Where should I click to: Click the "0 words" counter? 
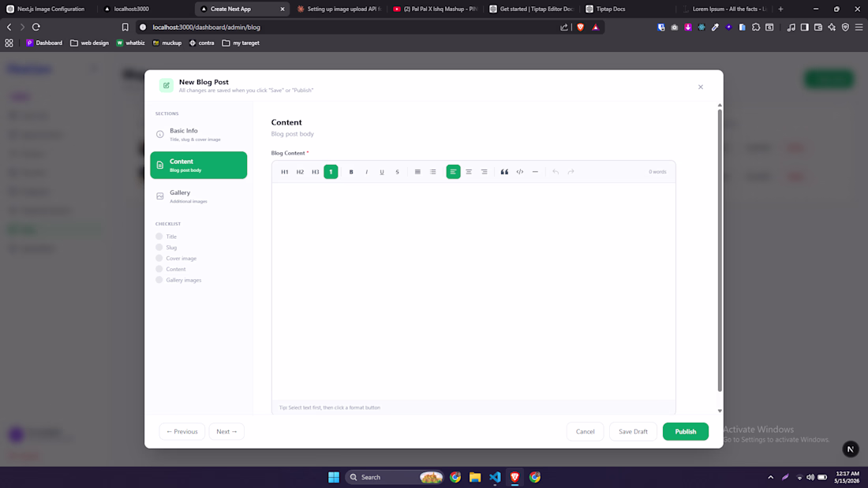(x=657, y=172)
